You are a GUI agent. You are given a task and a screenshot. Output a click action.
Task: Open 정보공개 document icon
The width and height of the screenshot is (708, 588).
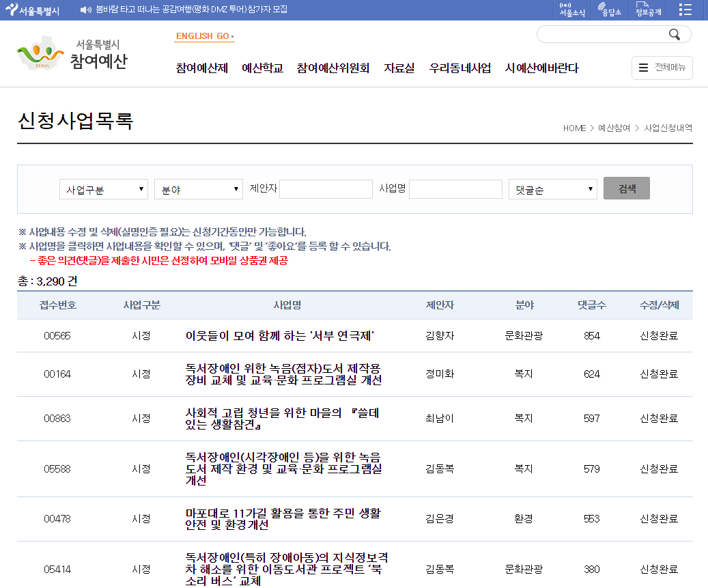pos(648,10)
